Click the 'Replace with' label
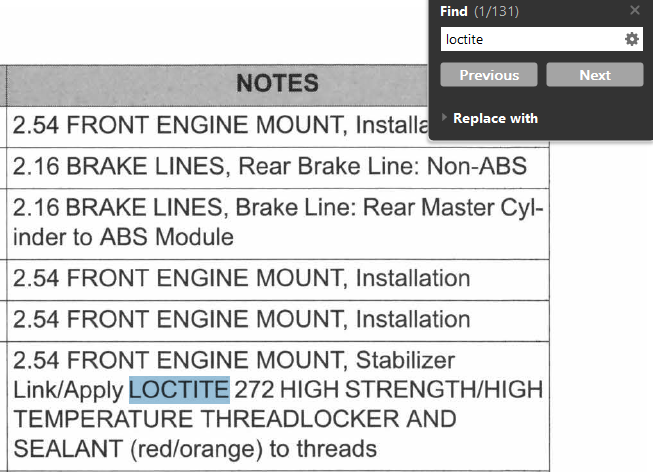Screen dimensions: 653x472 tap(495, 118)
